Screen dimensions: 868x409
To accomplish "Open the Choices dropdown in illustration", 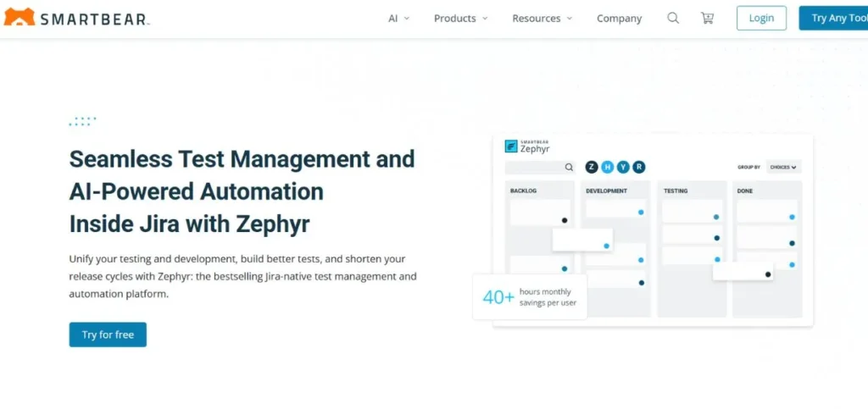I will [783, 167].
